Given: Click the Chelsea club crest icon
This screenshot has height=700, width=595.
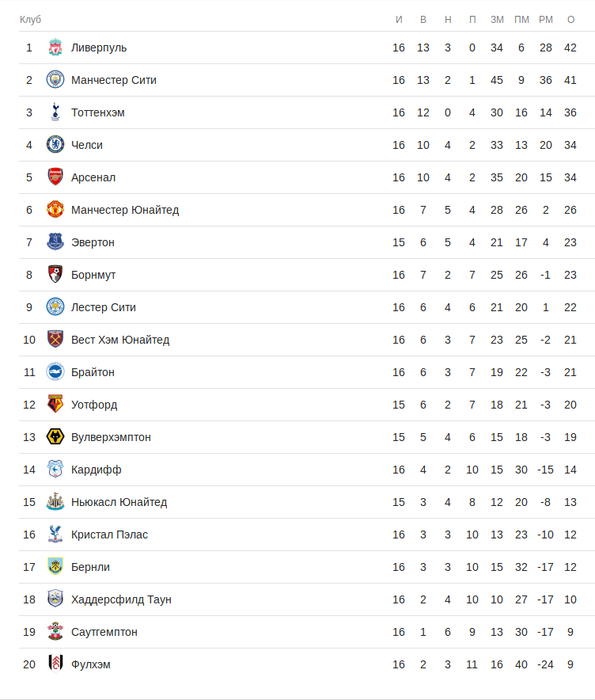Looking at the screenshot, I should (x=55, y=145).
